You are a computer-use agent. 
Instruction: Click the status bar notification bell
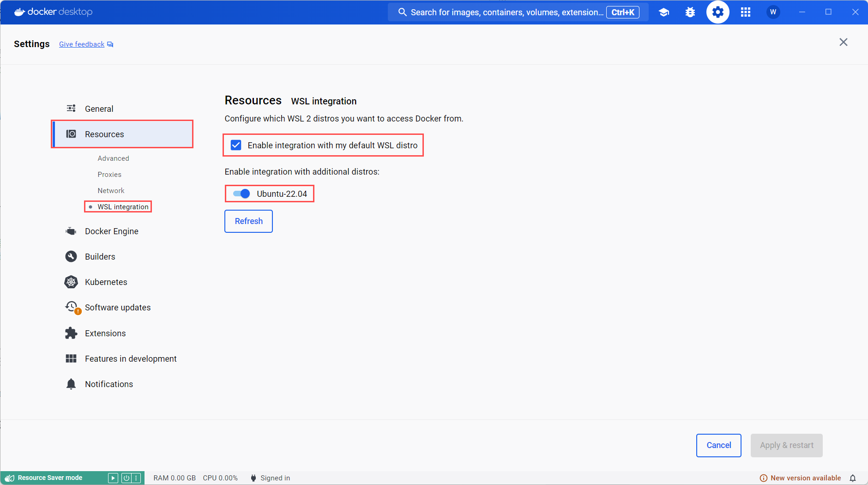pyautogui.click(x=853, y=478)
